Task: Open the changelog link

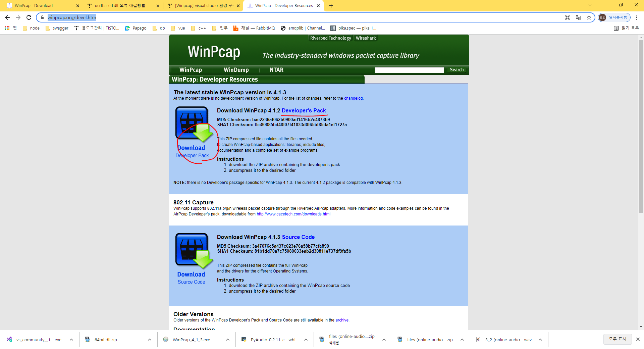Action: tap(353, 98)
